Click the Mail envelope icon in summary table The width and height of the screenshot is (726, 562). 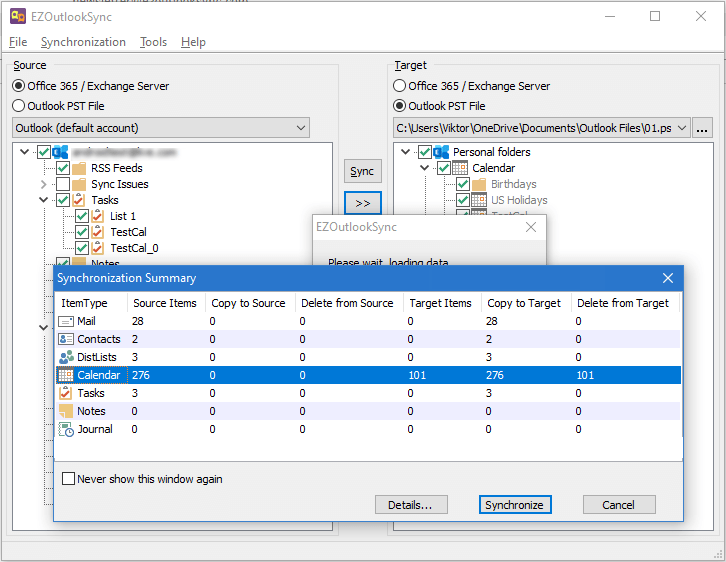point(66,321)
